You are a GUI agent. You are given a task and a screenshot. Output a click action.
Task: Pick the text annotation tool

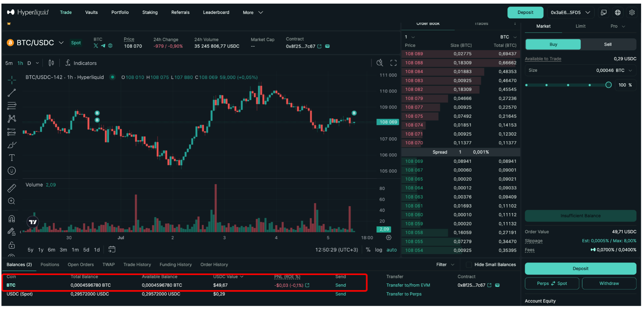click(x=12, y=158)
